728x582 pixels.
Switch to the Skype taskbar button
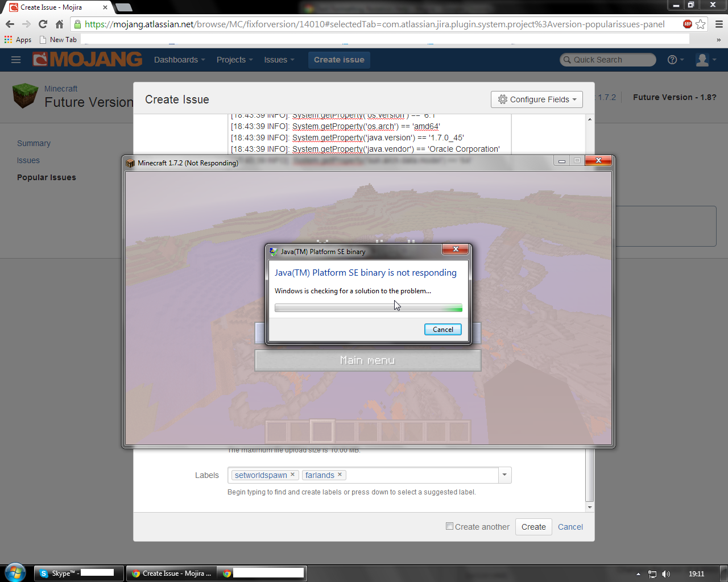[x=79, y=573]
